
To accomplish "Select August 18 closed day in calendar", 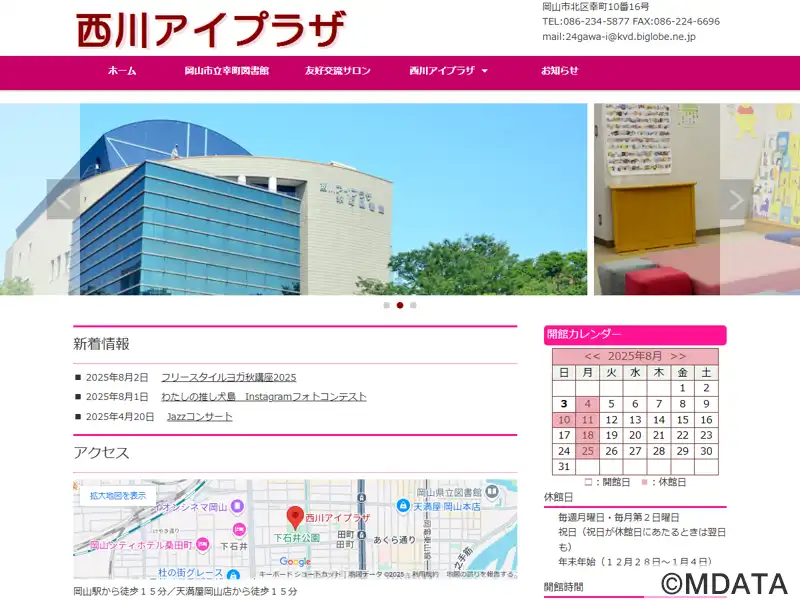I will click(x=588, y=436).
